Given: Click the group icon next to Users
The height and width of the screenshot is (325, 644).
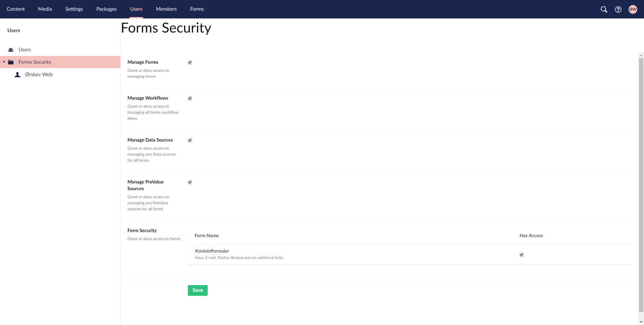Looking at the screenshot, I should click(11, 49).
